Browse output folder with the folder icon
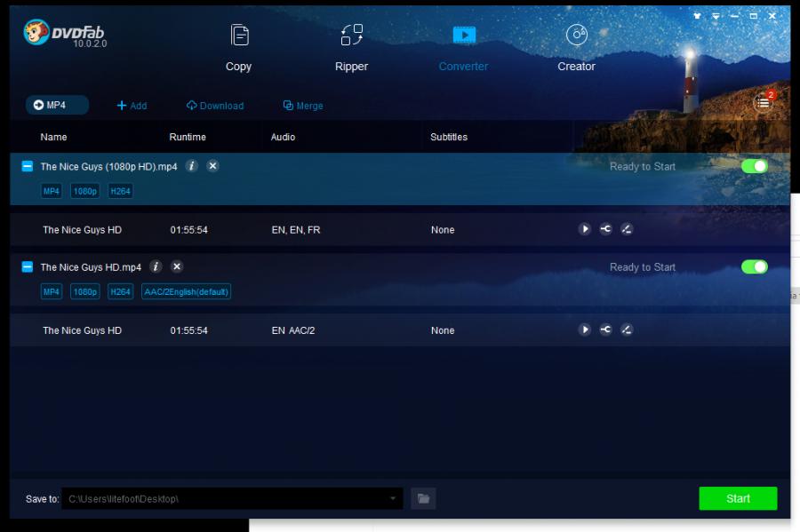 423,498
